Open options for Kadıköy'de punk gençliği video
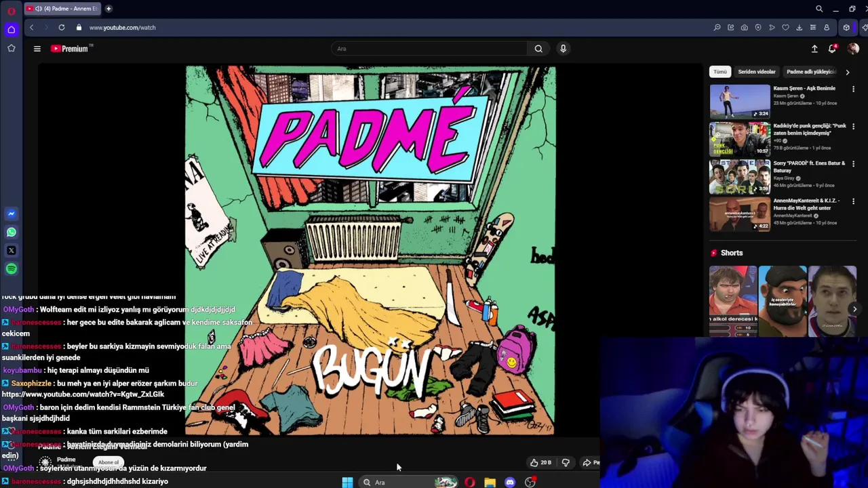 tap(853, 126)
